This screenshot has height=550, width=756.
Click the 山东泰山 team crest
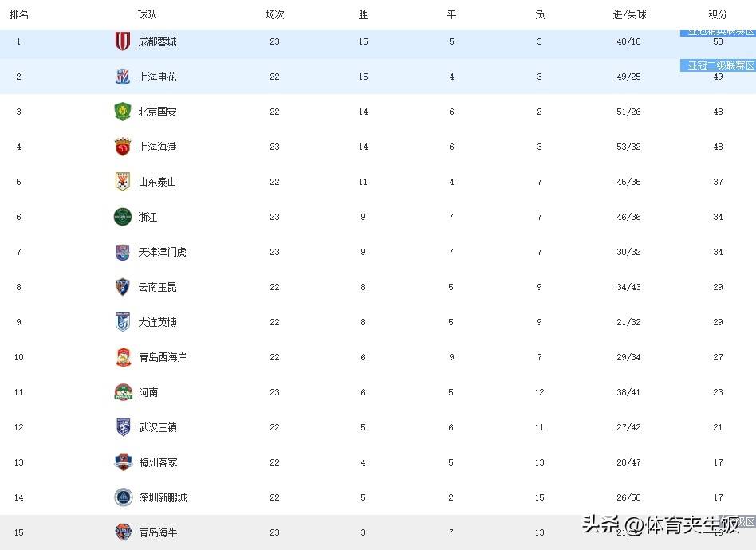point(123,182)
